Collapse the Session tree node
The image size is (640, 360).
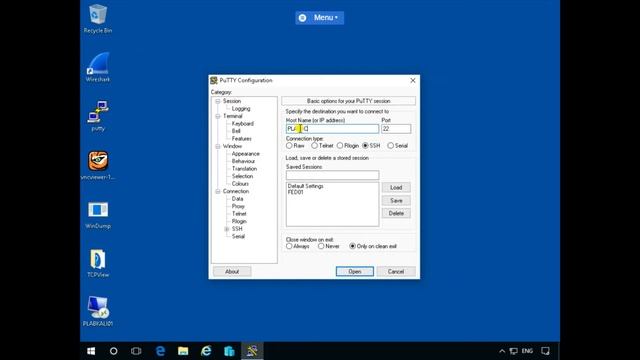pos(218,101)
